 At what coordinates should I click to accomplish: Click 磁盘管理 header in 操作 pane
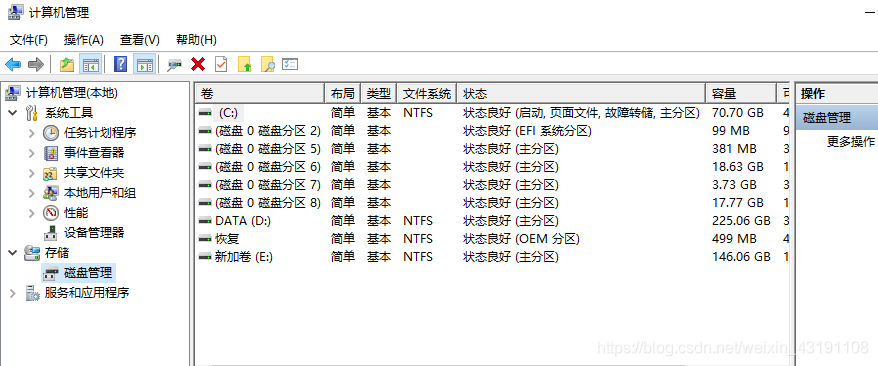(x=837, y=118)
